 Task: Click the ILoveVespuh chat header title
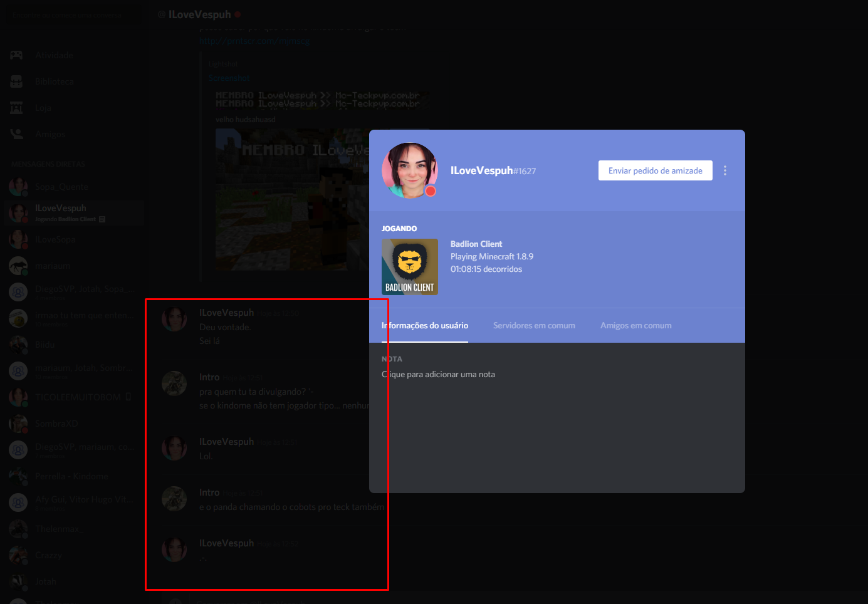click(x=199, y=14)
